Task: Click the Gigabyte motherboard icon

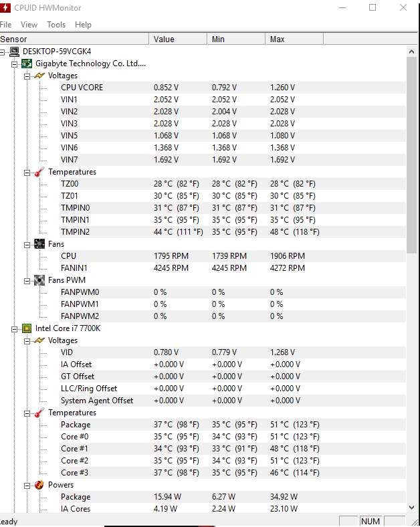Action: [27, 64]
